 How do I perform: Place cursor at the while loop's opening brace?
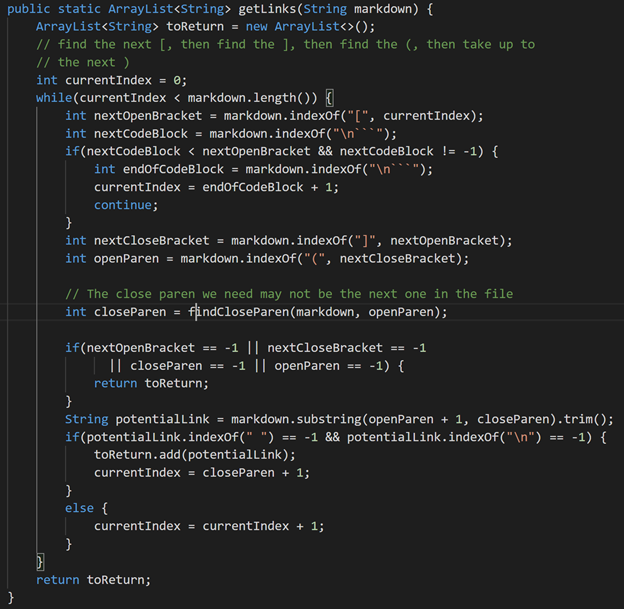pyautogui.click(x=329, y=98)
